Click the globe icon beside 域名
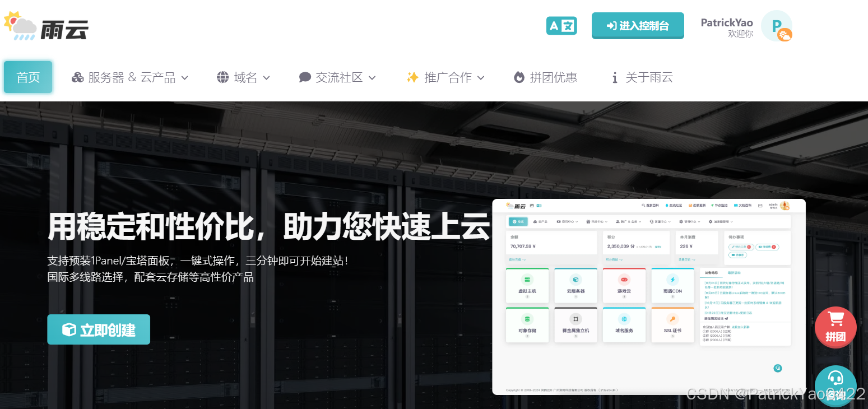Screen dimensions: 868x409 pyautogui.click(x=223, y=77)
